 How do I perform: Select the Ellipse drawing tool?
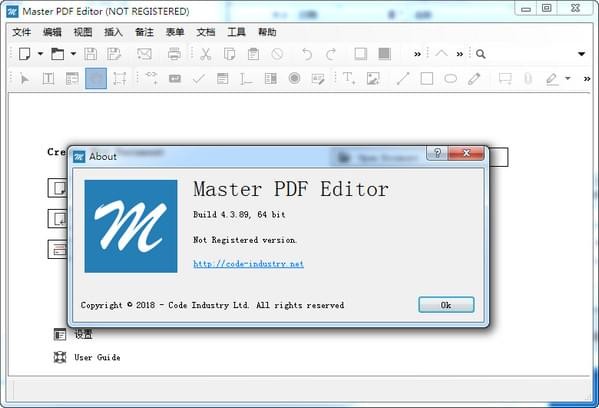pos(450,79)
